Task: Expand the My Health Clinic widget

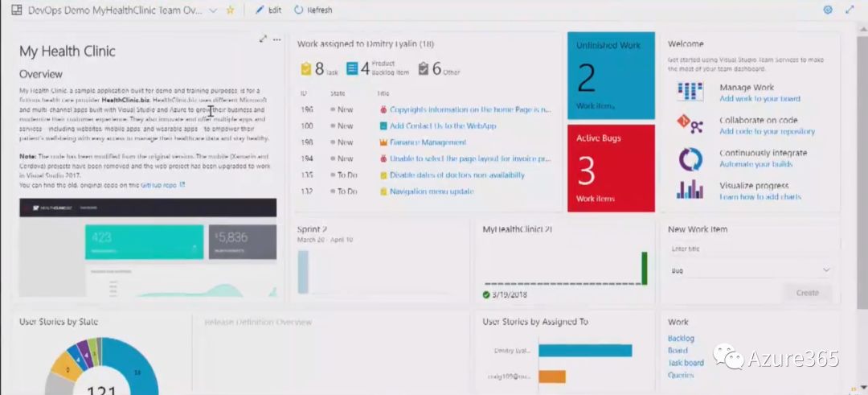Action: point(263,39)
